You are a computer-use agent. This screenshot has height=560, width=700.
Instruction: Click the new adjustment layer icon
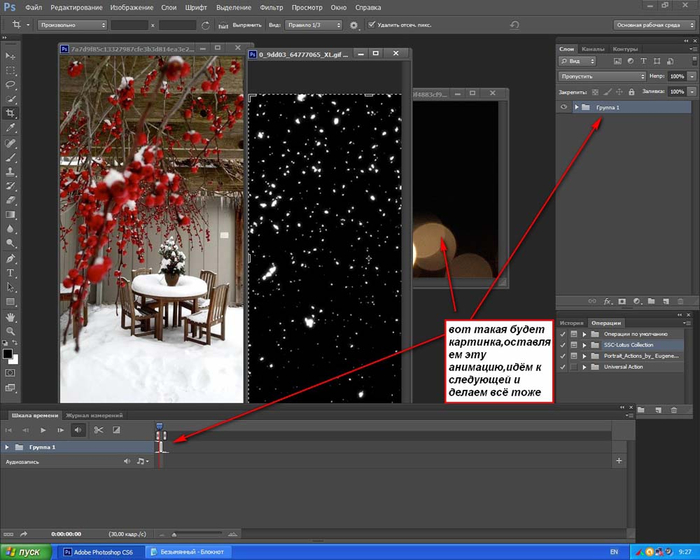click(x=637, y=301)
